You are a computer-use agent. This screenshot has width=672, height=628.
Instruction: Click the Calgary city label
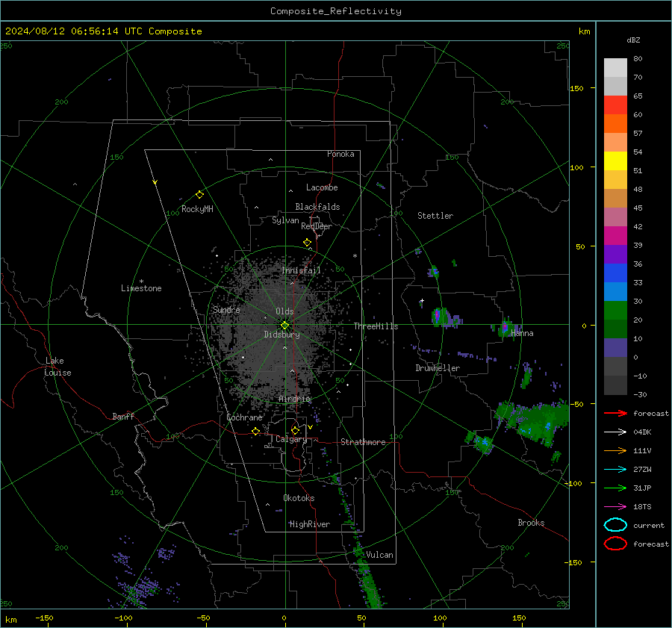[291, 439]
